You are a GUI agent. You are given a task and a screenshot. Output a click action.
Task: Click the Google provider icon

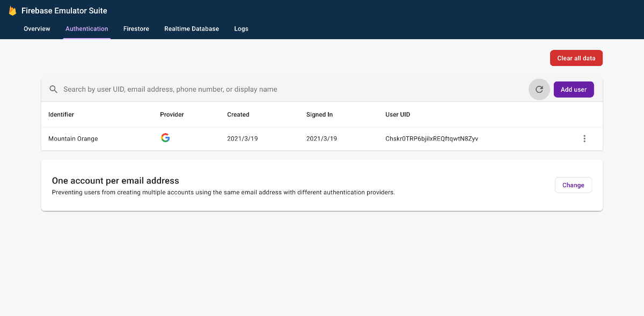165,138
